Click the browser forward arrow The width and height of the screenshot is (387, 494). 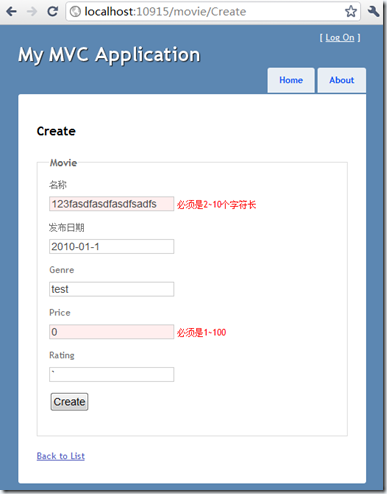click(32, 11)
